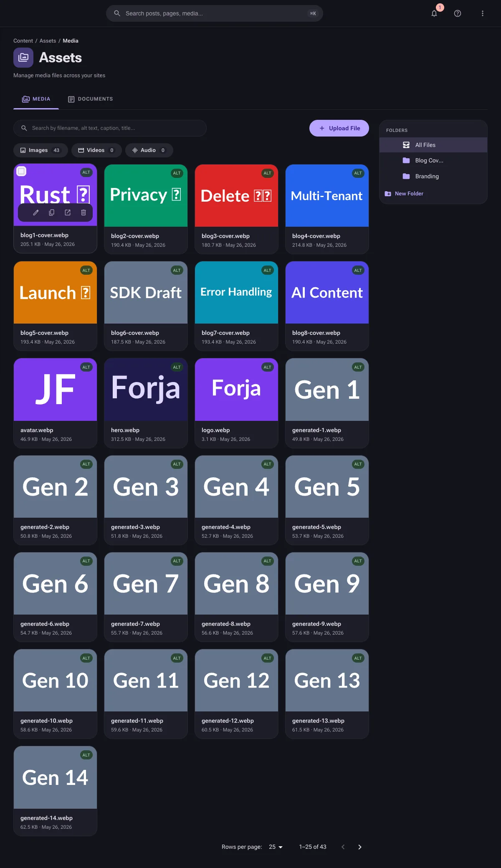The width and height of the screenshot is (501, 868).
Task: Click the 1–25 of 43 pagination text
Action: [x=313, y=847]
